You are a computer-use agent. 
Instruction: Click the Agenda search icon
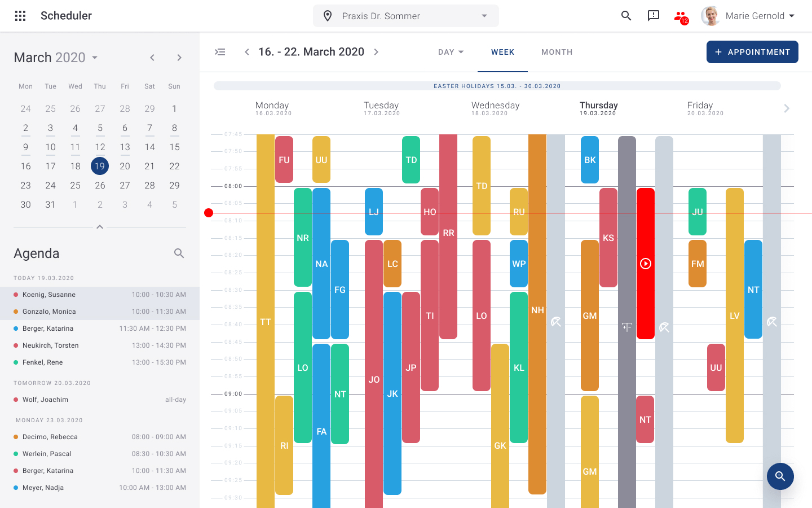pyautogui.click(x=179, y=253)
